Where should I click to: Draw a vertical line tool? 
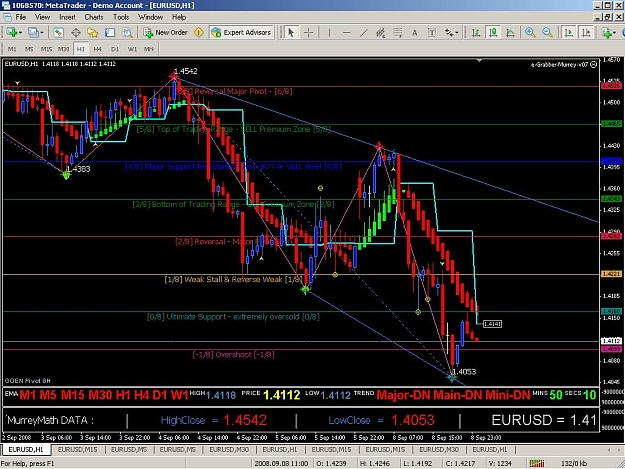click(329, 32)
